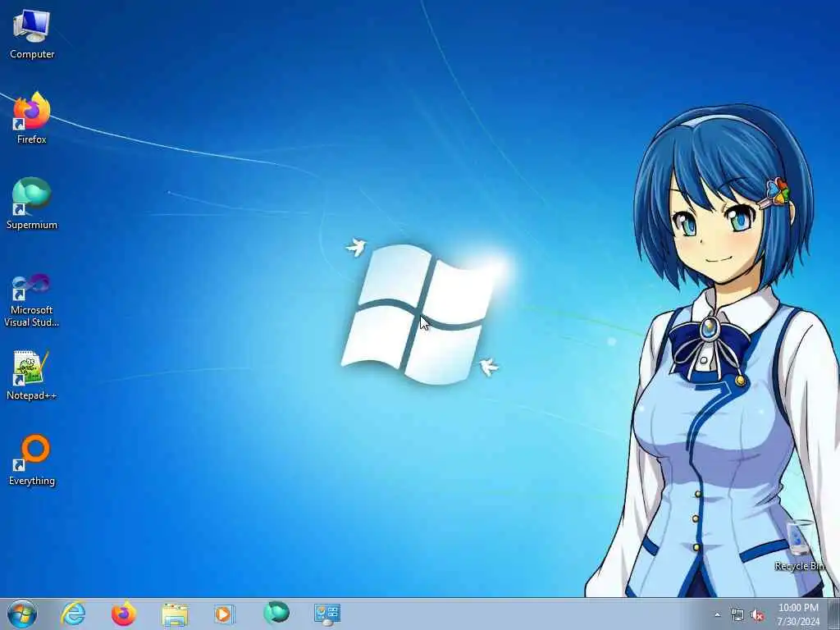This screenshot has width=840, height=630.
Task: Show hidden system tray icons
Action: coord(717,614)
